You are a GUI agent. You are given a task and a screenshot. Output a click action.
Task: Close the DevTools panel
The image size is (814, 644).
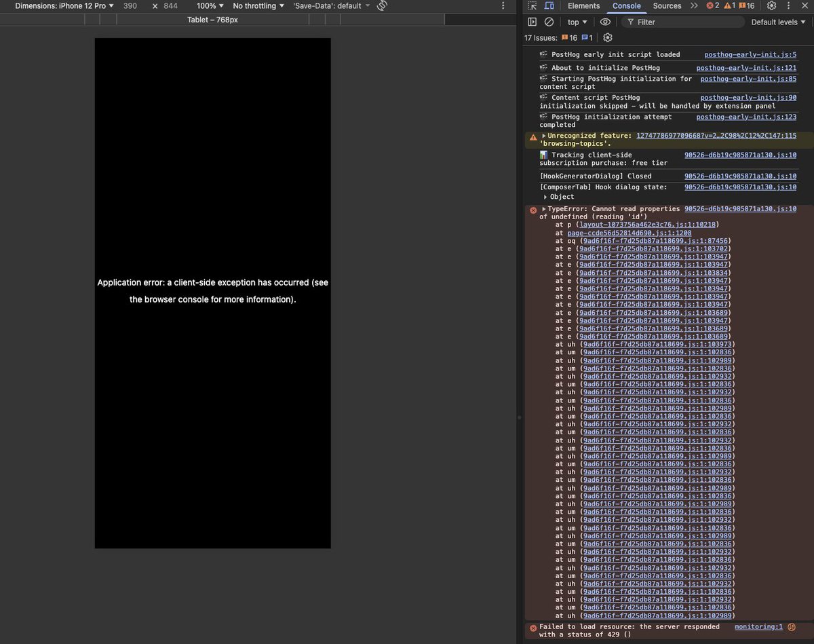[806, 5]
